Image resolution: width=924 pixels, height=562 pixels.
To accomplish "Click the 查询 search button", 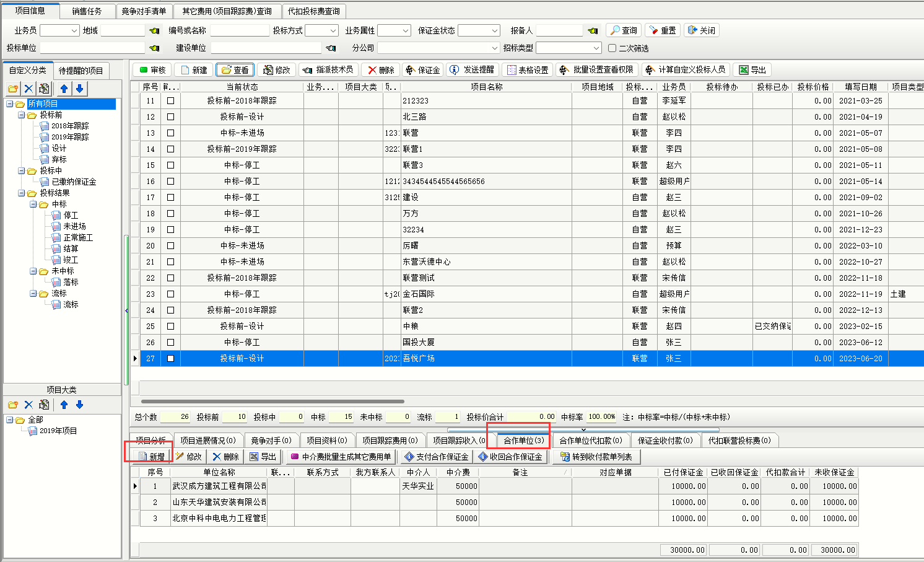I will click(623, 30).
